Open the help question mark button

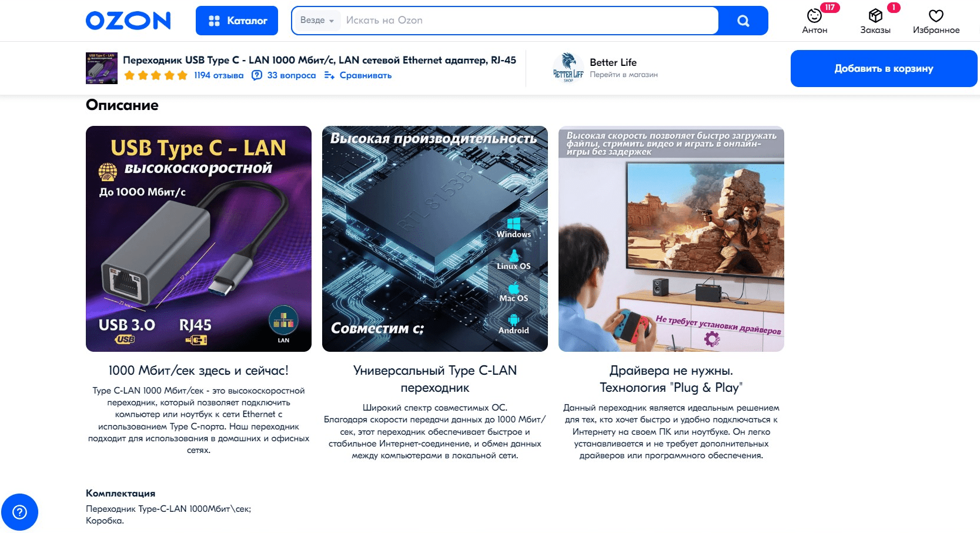(x=20, y=512)
